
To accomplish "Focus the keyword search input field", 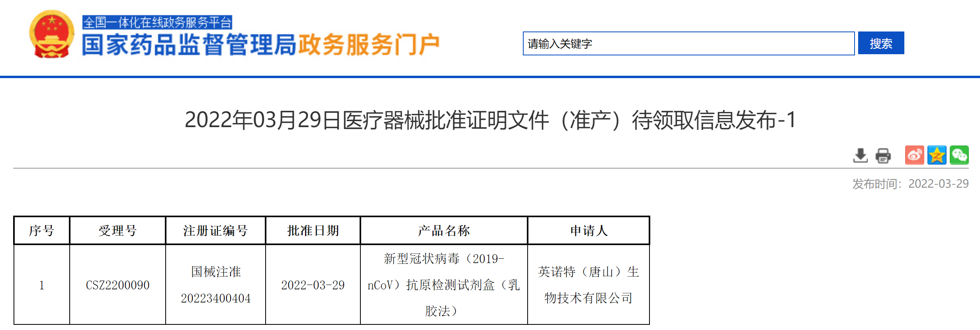I will pos(688,43).
